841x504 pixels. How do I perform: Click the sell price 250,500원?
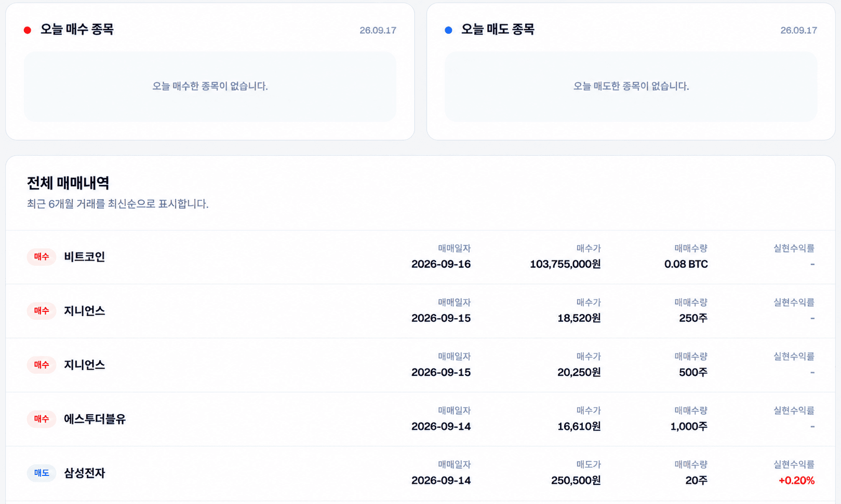pos(576,480)
